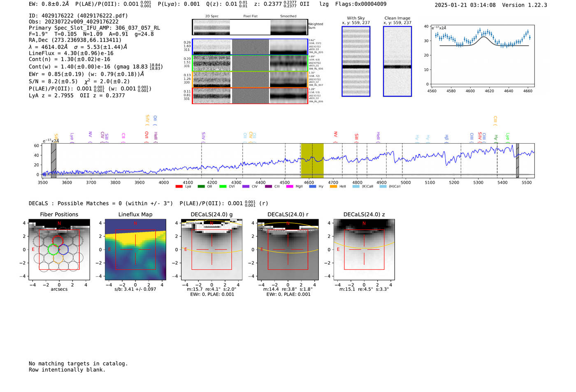
Task: Click the red OVI line marker near 3900
Action: tap(146, 137)
